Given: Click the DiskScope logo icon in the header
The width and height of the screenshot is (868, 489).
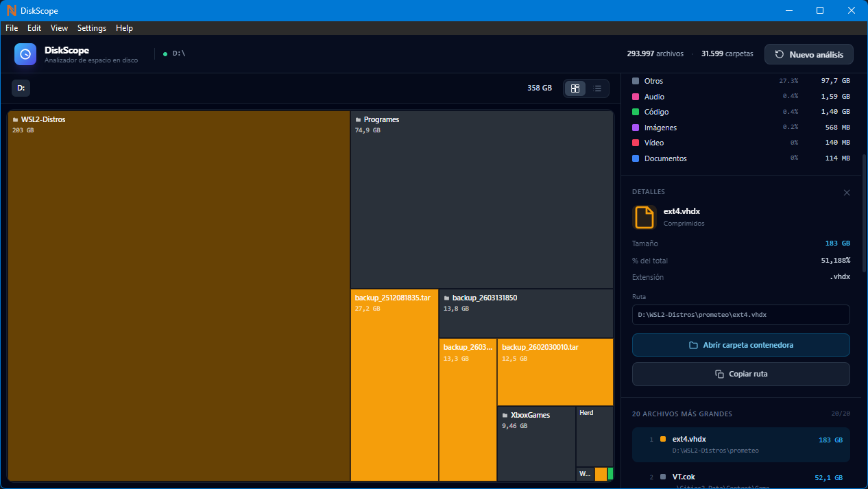Looking at the screenshot, I should click(x=25, y=54).
